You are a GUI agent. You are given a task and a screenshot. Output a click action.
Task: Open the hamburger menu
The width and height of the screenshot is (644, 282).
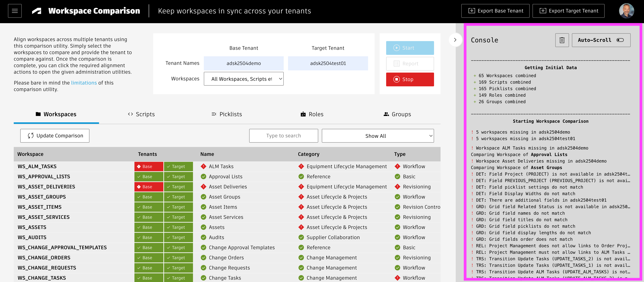pos(15,11)
